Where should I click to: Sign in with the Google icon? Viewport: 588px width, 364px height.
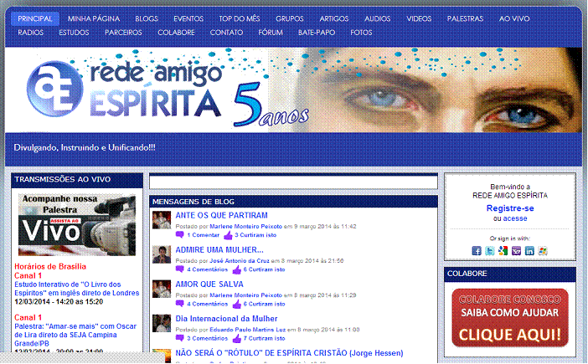503,250
